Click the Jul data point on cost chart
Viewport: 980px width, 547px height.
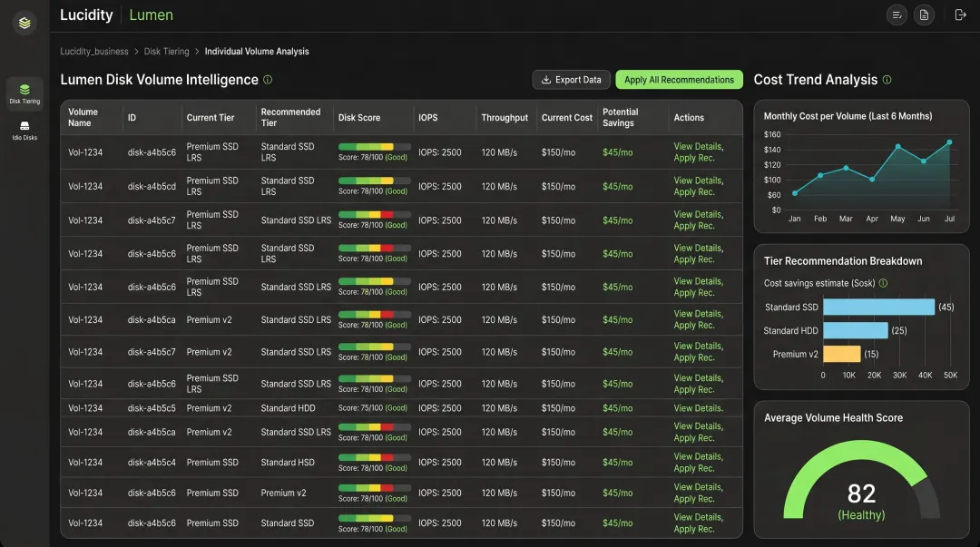pos(949,142)
